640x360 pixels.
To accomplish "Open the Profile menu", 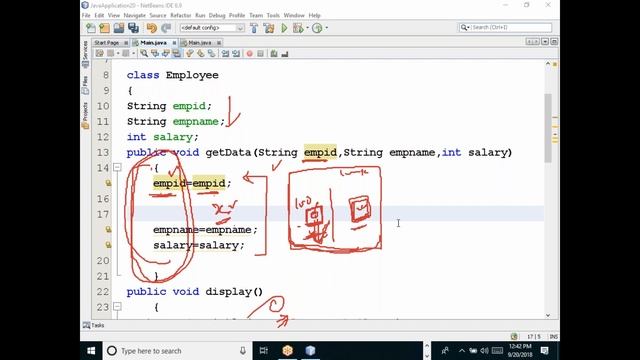I will click(x=237, y=15).
